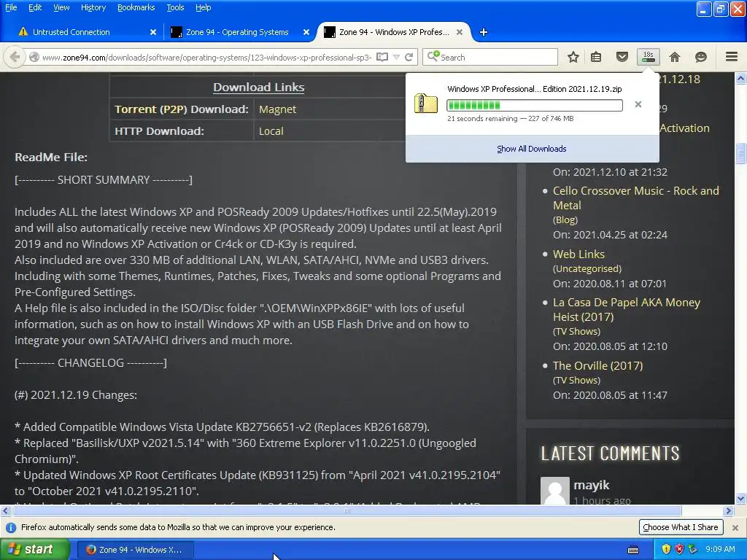Cancel the Windows XP zip download
This screenshot has height=560, width=747.
(638, 104)
